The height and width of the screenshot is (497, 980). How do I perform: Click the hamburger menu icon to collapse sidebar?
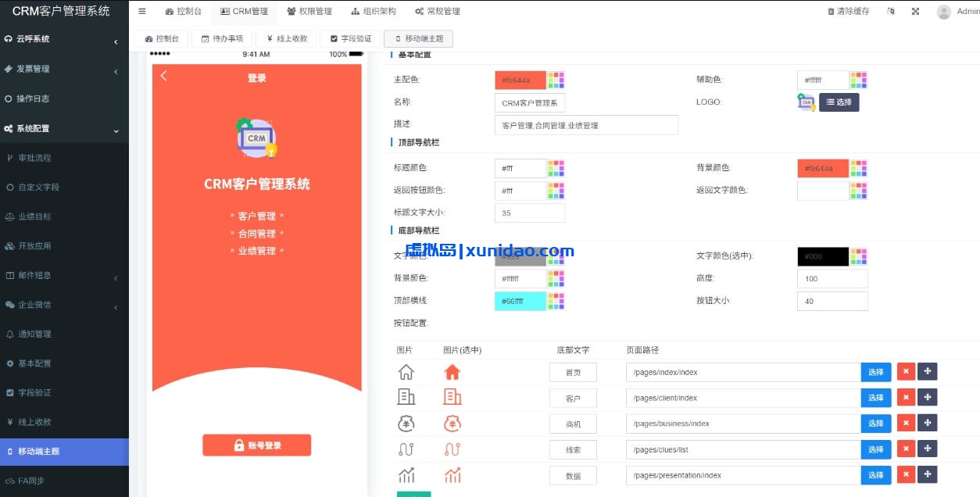click(x=141, y=11)
